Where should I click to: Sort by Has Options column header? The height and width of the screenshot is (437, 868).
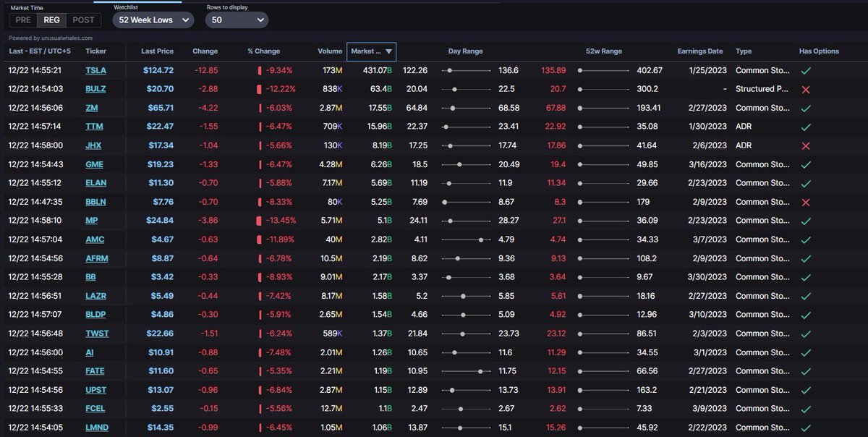pyautogui.click(x=819, y=51)
